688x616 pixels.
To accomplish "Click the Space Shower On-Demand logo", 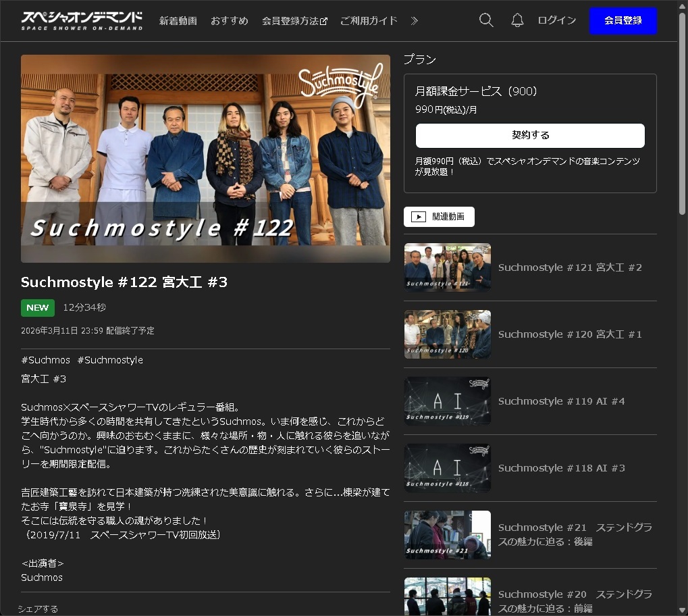I will point(82,20).
